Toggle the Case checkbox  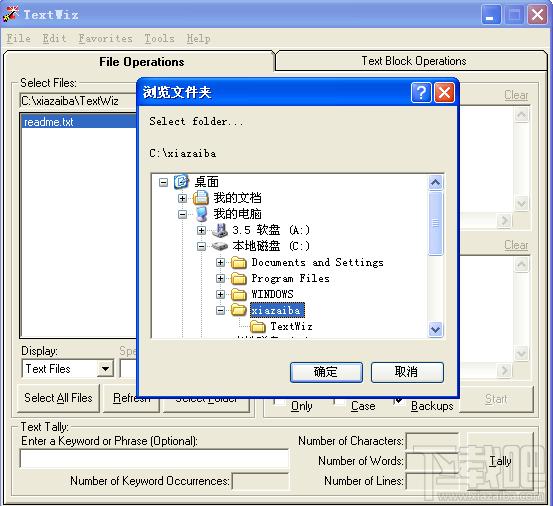(x=339, y=401)
